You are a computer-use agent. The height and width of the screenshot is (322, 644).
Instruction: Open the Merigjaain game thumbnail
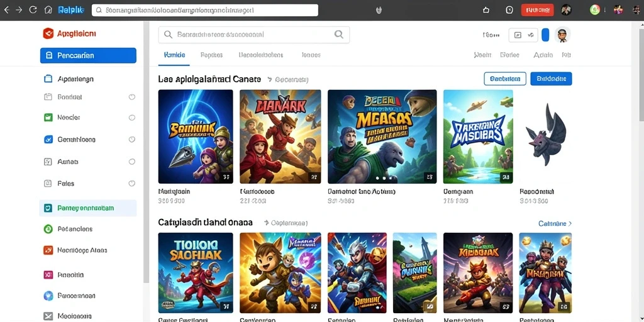(196, 136)
